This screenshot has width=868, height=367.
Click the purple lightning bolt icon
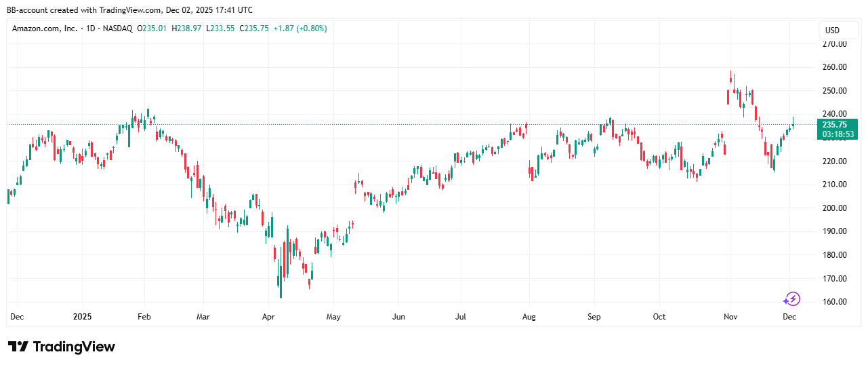click(x=791, y=298)
